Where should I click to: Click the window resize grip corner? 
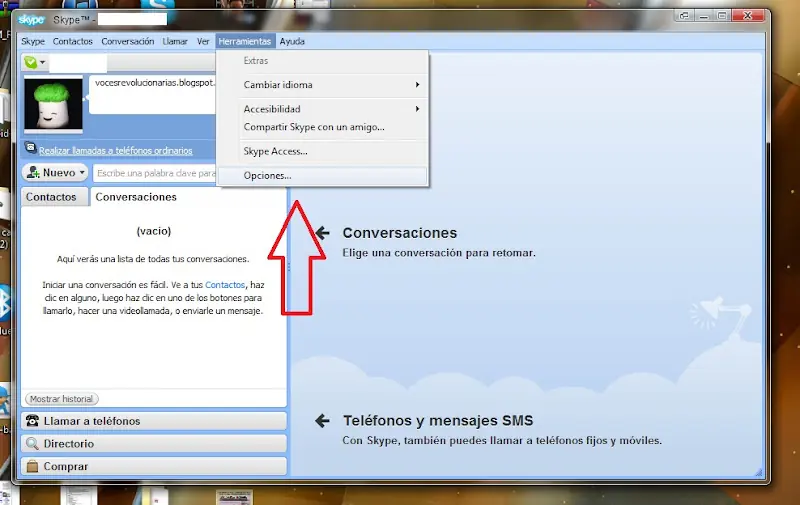759,473
